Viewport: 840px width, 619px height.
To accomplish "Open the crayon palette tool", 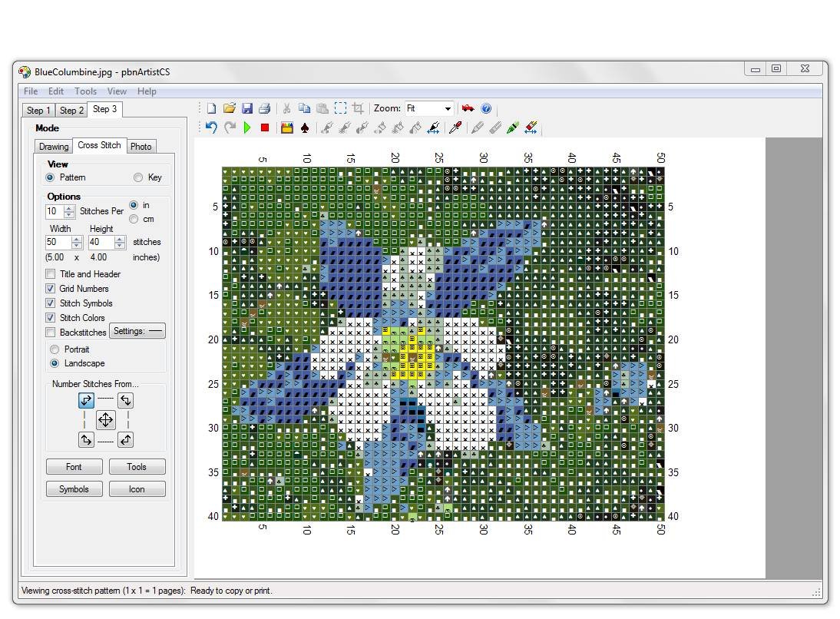I will (286, 127).
